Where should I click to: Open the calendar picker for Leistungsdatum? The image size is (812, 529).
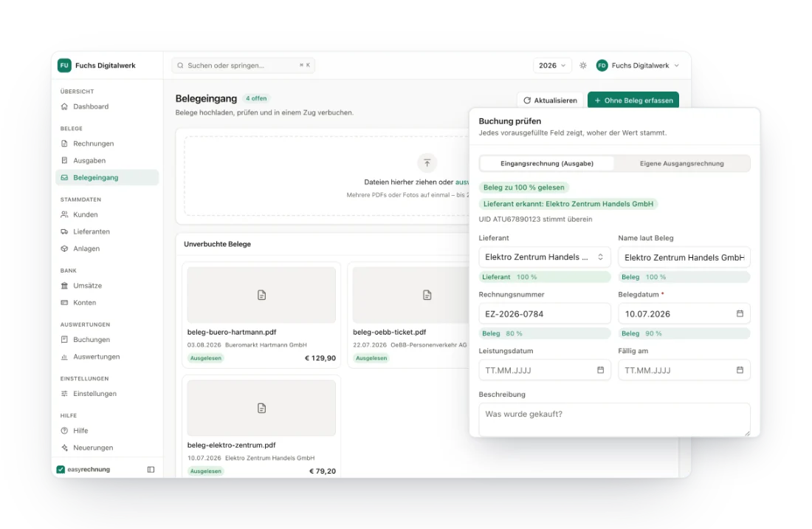(x=601, y=370)
